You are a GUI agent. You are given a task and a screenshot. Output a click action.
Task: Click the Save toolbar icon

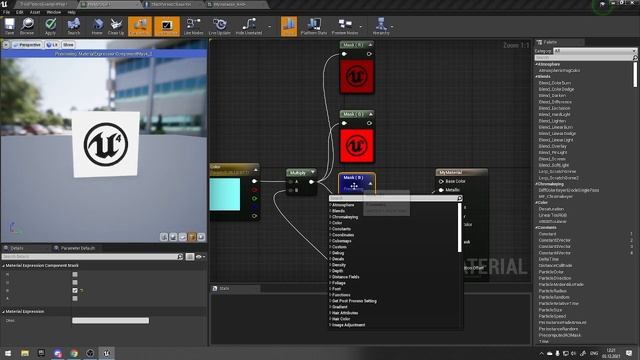click(9, 26)
